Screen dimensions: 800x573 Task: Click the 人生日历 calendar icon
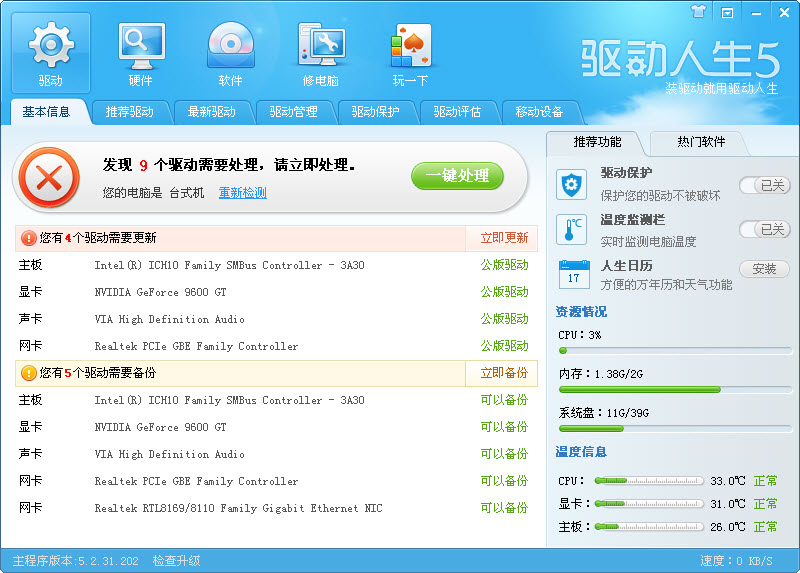pyautogui.click(x=574, y=274)
